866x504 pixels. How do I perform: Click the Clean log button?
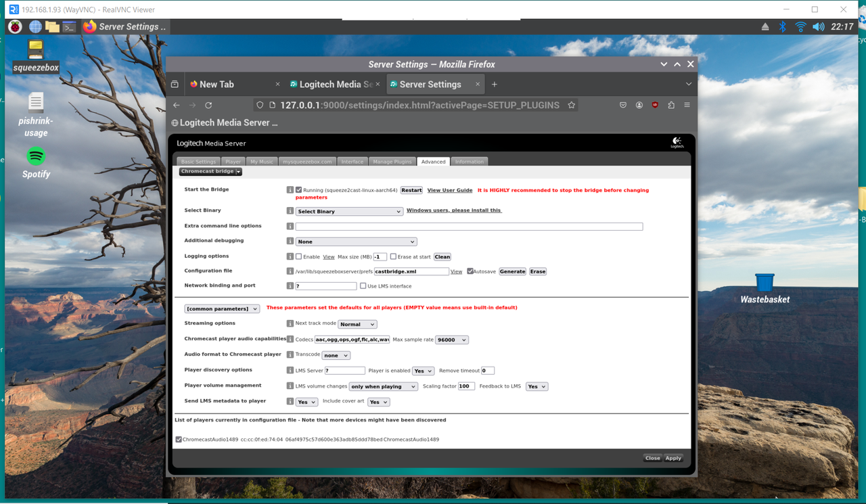coord(442,257)
